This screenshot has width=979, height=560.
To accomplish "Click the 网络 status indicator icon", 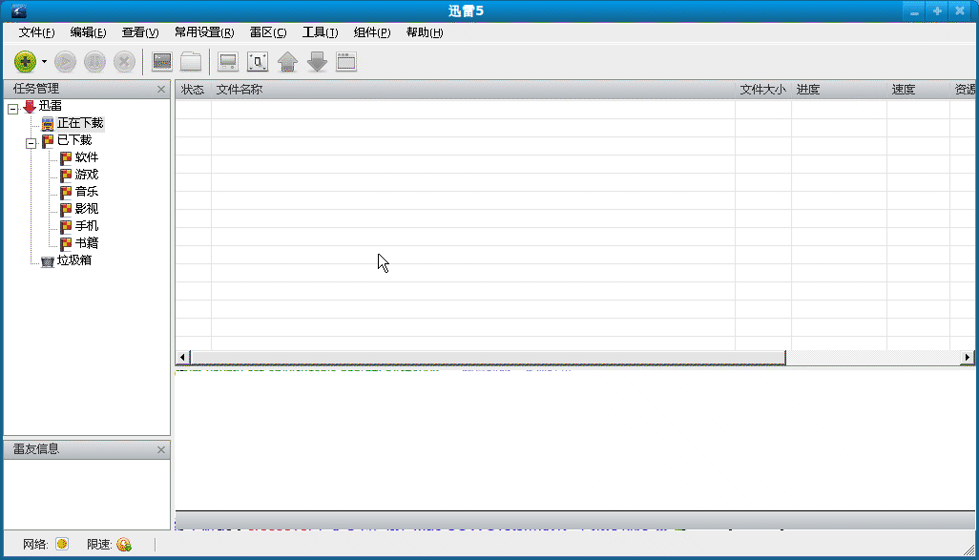I will (x=62, y=545).
